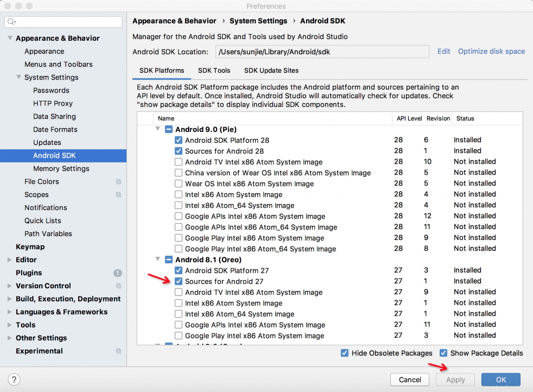Sort by the Name column header
This screenshot has height=392, width=533.
click(x=273, y=118)
